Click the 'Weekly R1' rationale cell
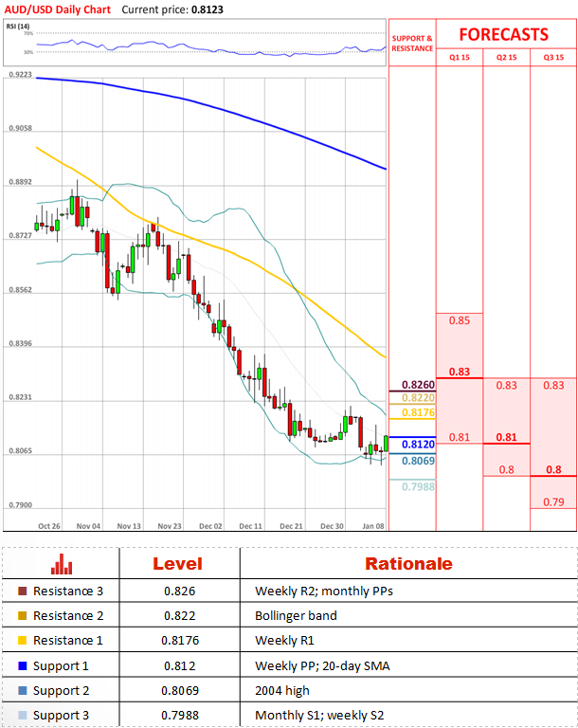 (x=284, y=640)
